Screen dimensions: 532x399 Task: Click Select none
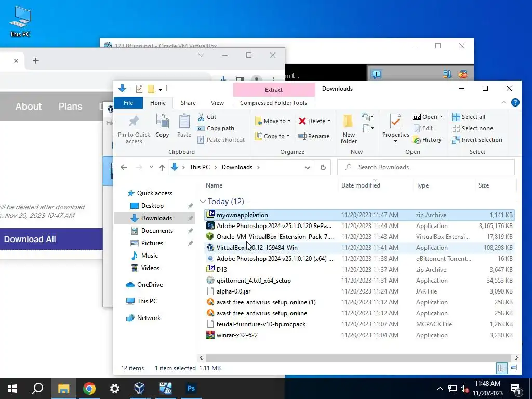(x=473, y=129)
